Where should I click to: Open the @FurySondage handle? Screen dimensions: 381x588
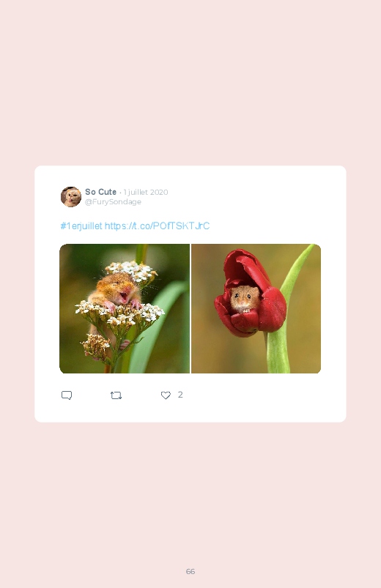tap(113, 202)
